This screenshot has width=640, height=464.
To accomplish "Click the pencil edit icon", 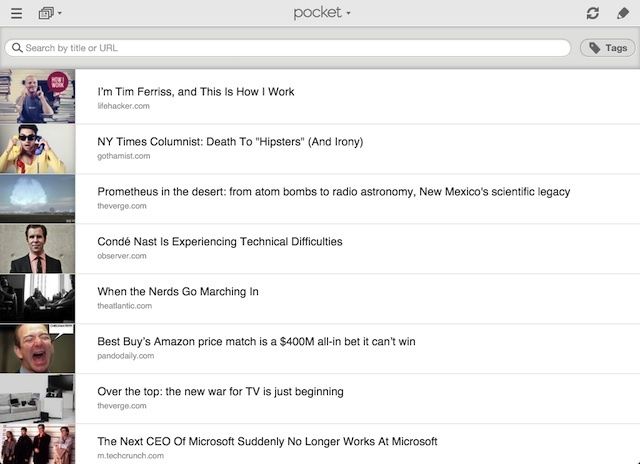I will tap(622, 13).
